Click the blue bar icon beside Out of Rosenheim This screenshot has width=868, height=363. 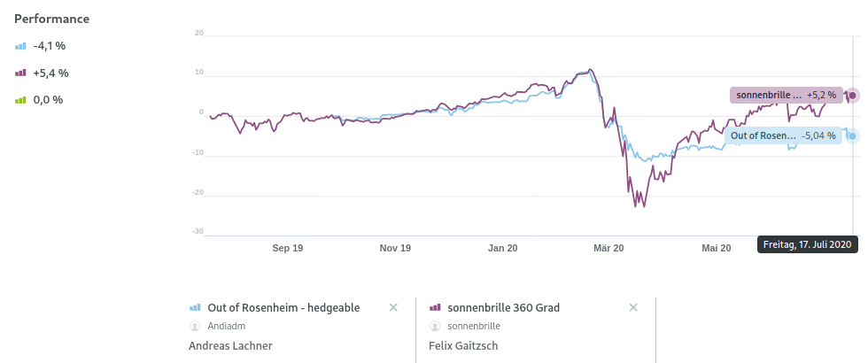pyautogui.click(x=196, y=307)
